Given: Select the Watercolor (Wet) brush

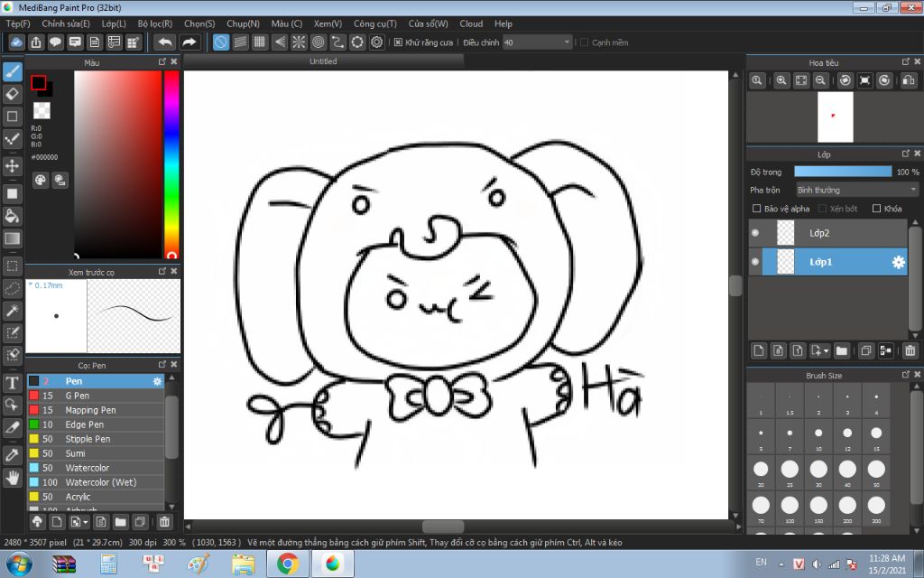Looking at the screenshot, I should [96, 482].
